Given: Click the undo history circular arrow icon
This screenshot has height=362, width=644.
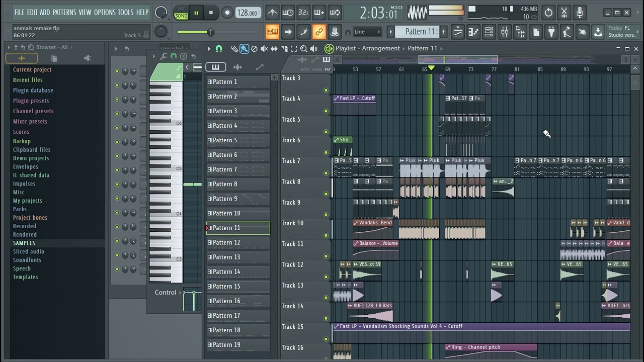Looking at the screenshot, I should pos(548,13).
